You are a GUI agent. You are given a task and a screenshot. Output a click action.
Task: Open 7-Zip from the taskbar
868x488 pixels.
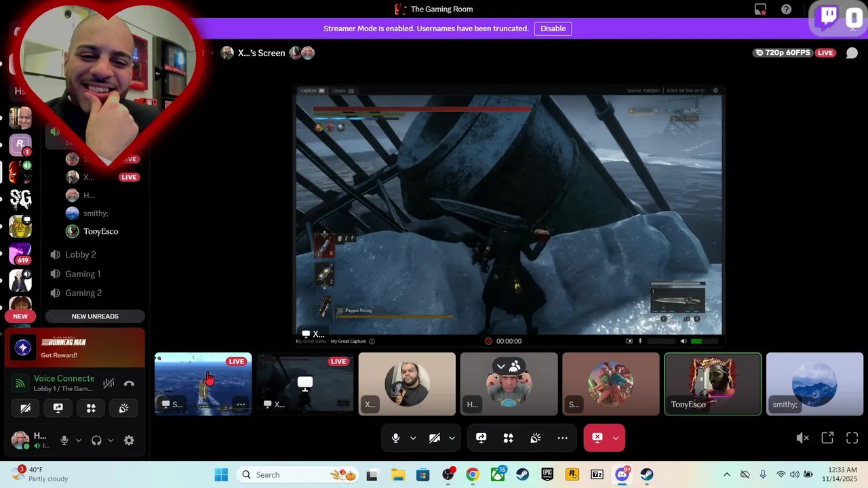(597, 474)
